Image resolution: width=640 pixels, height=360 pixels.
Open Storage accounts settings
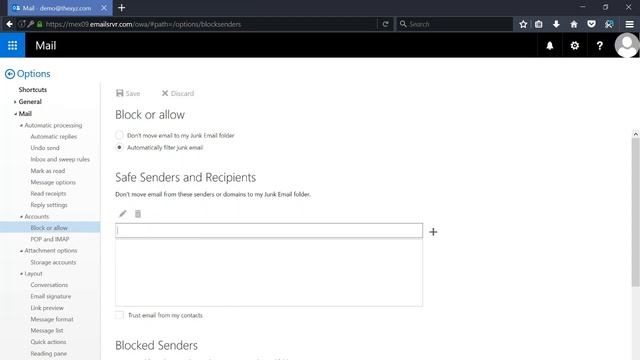(x=53, y=262)
